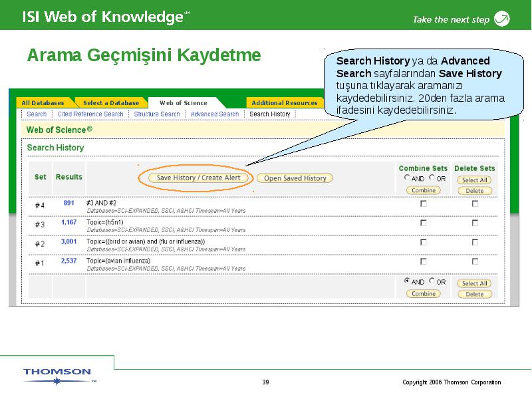Click the top Select All button
532x399 pixels.
click(x=474, y=180)
